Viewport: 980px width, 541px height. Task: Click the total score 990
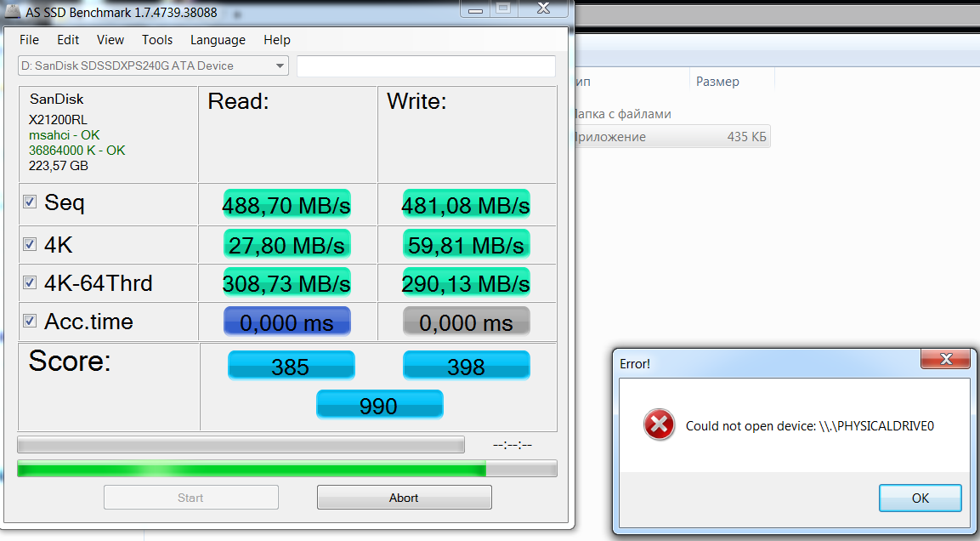(x=379, y=405)
